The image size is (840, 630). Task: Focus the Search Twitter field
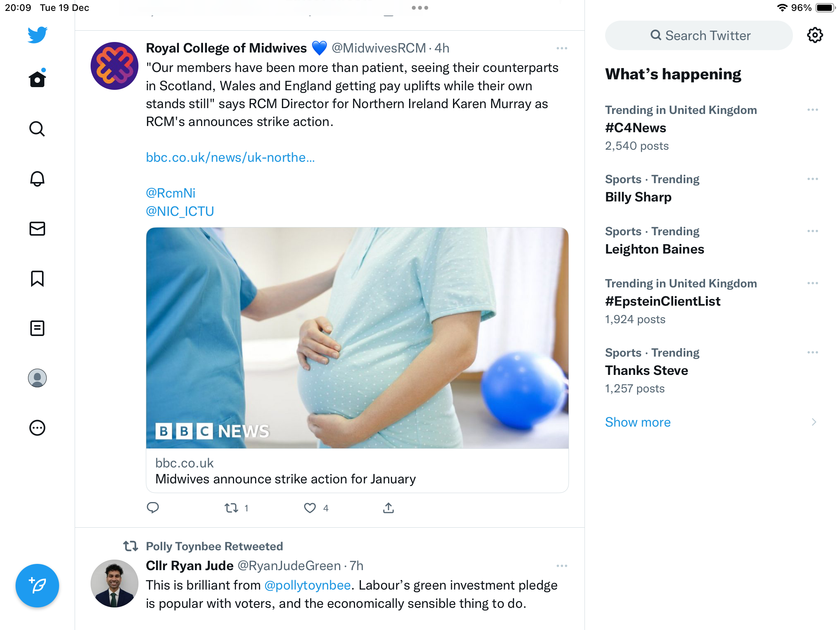(699, 35)
